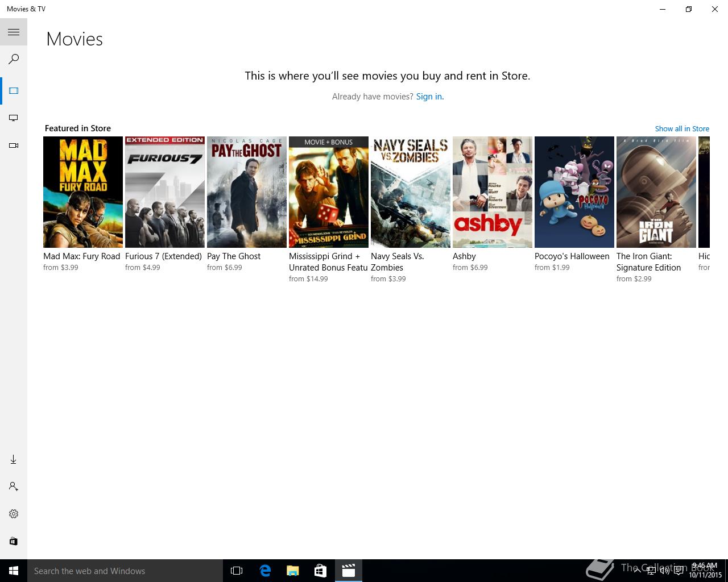Click the 'from $4.99' price text
The width and height of the screenshot is (728, 582).
[x=142, y=268]
